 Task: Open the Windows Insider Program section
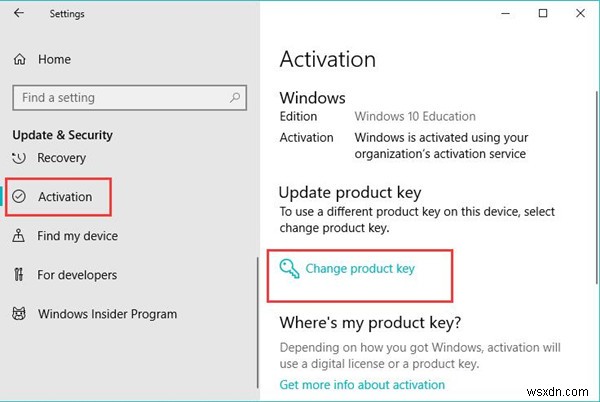107,314
